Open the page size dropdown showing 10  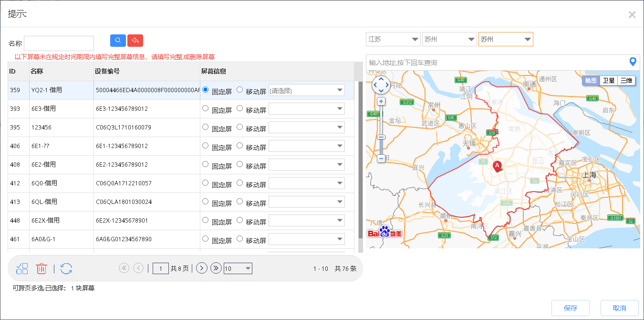[x=238, y=268]
